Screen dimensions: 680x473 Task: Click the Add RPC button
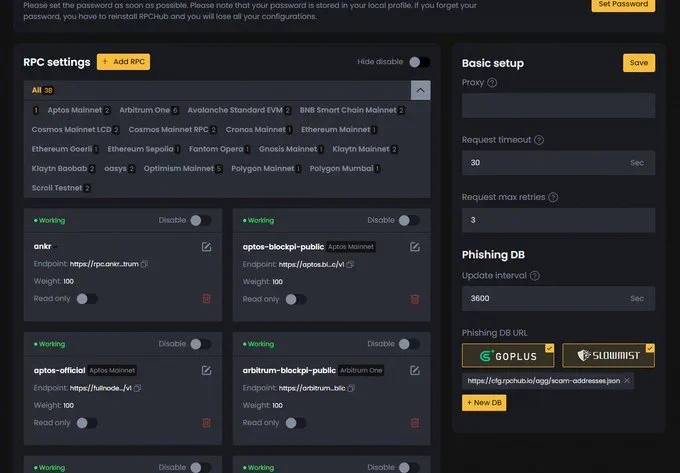[124, 62]
